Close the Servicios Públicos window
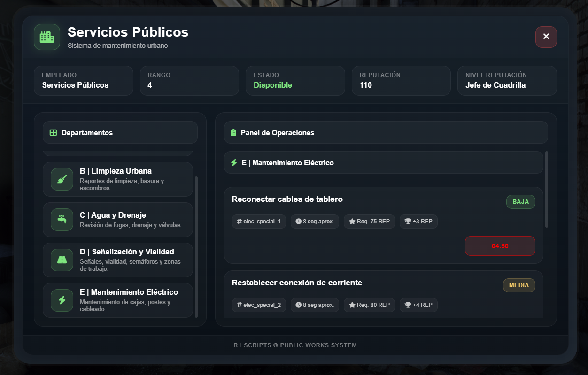 pos(546,37)
